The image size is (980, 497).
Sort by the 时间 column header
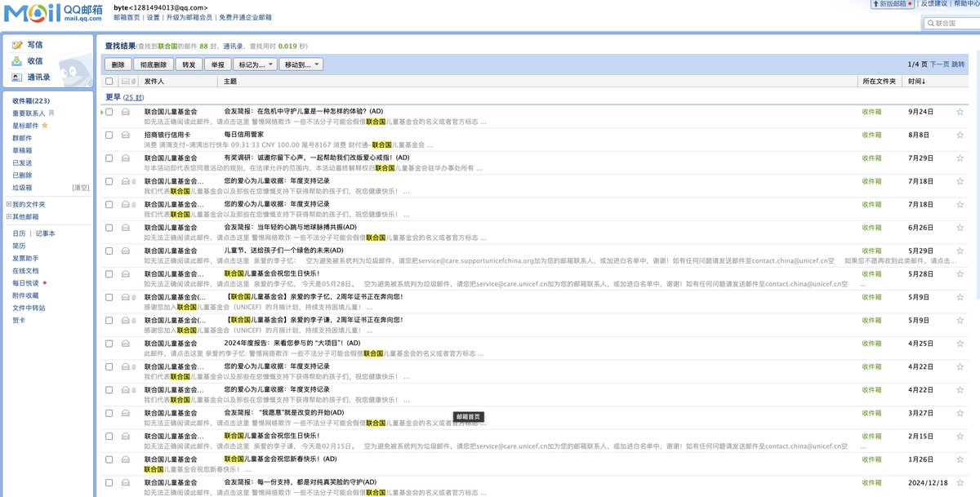(915, 82)
